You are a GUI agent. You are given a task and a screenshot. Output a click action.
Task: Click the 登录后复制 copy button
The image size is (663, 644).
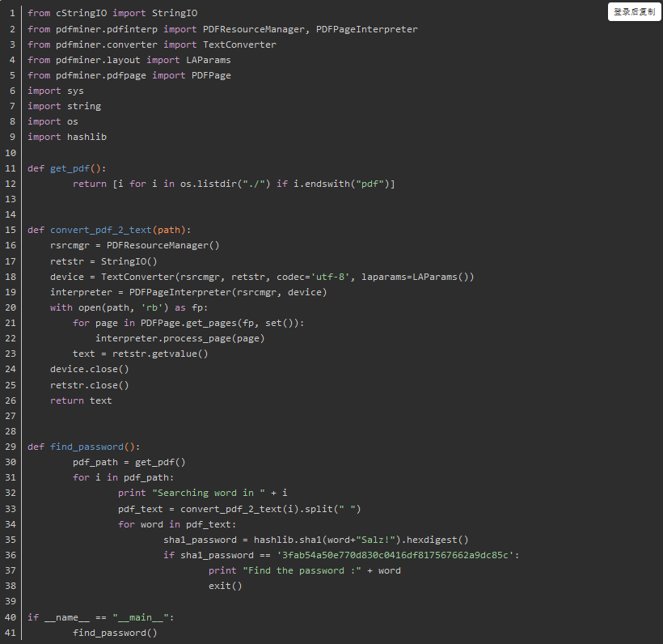(x=634, y=12)
